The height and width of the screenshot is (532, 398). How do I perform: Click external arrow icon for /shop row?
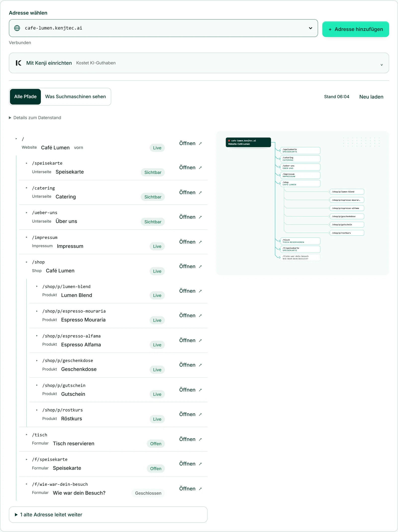(x=200, y=267)
